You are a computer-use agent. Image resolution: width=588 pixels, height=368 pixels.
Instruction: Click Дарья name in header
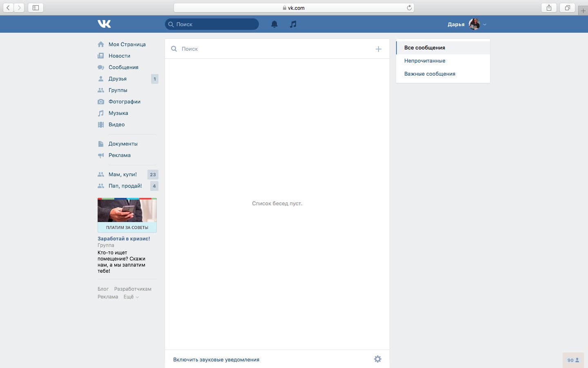click(x=456, y=24)
